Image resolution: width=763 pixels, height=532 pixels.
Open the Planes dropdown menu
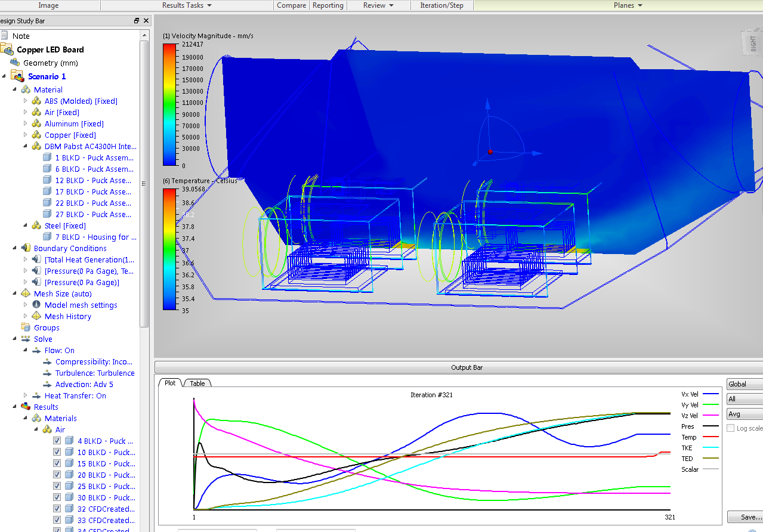pyautogui.click(x=628, y=5)
